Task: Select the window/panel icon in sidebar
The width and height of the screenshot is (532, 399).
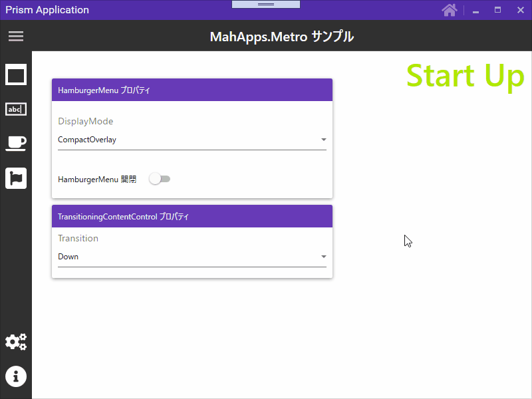Action: 16,74
